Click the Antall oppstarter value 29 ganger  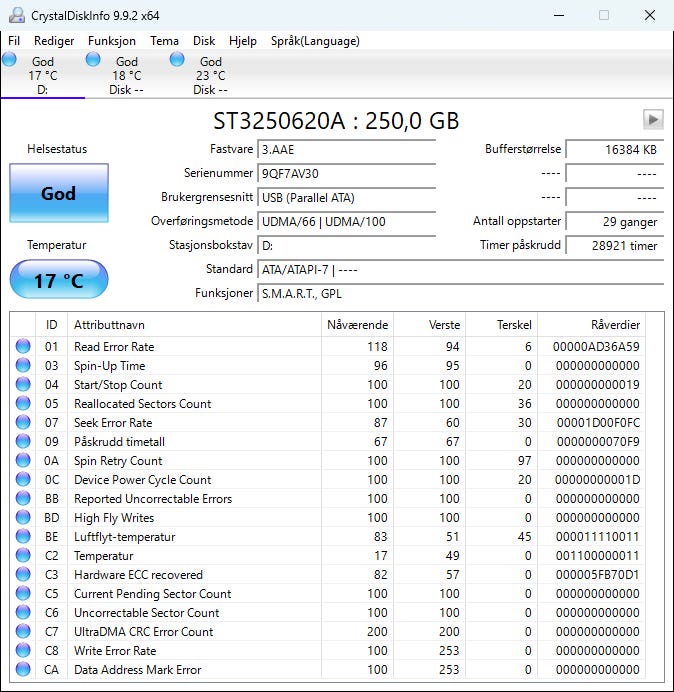click(614, 221)
